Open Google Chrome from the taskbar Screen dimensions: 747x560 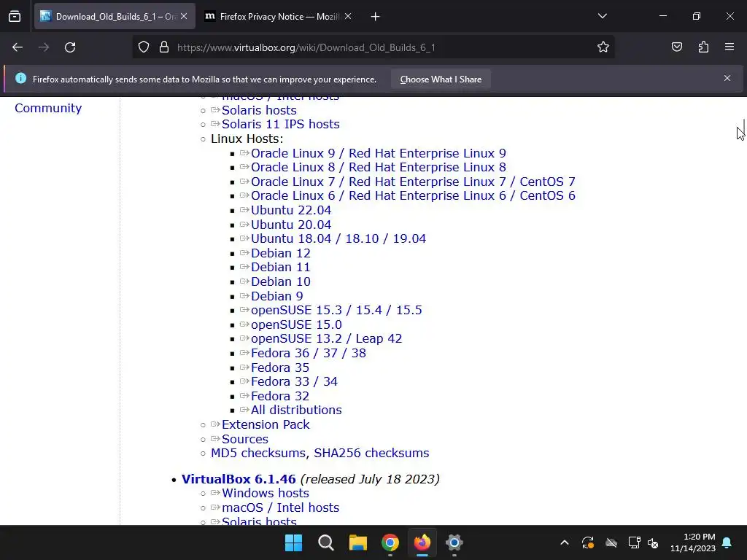click(390, 542)
